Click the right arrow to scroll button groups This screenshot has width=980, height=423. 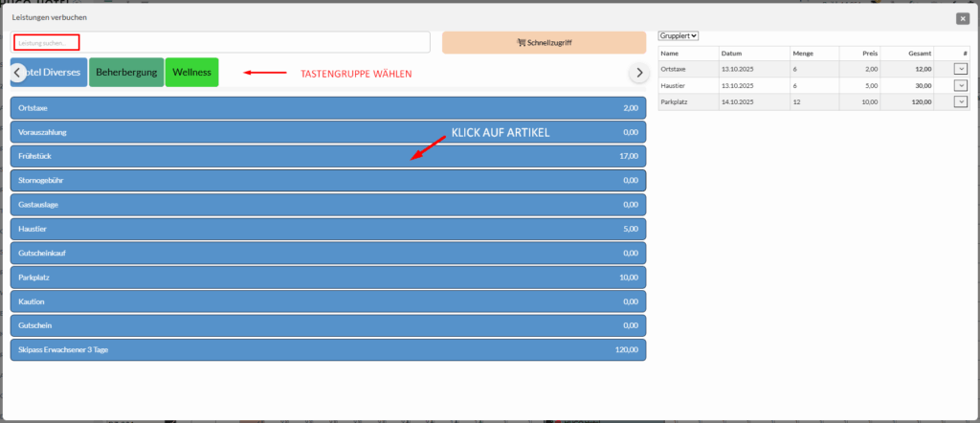(638, 73)
